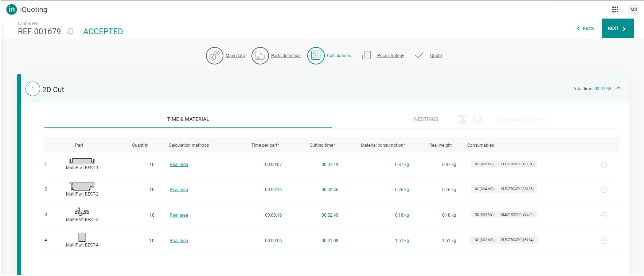Open the Price strategy step icon
Image resolution: width=644 pixels, height=276 pixels.
coord(366,55)
